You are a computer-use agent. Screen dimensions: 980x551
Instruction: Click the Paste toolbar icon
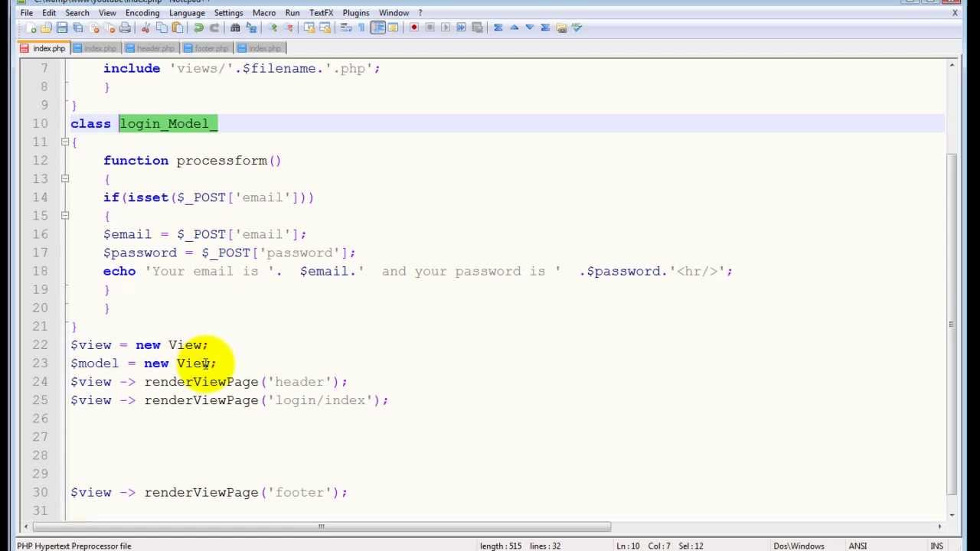[x=178, y=28]
